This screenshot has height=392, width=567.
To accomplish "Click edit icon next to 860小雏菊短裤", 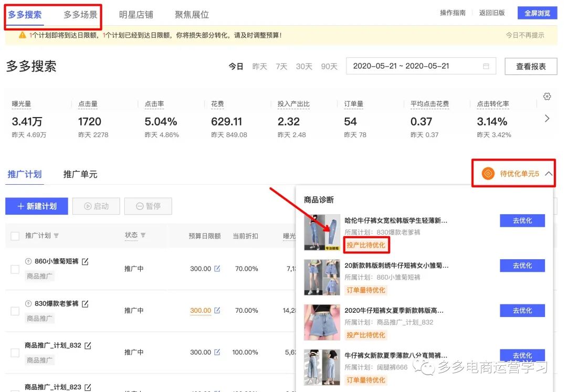I will tap(85, 261).
